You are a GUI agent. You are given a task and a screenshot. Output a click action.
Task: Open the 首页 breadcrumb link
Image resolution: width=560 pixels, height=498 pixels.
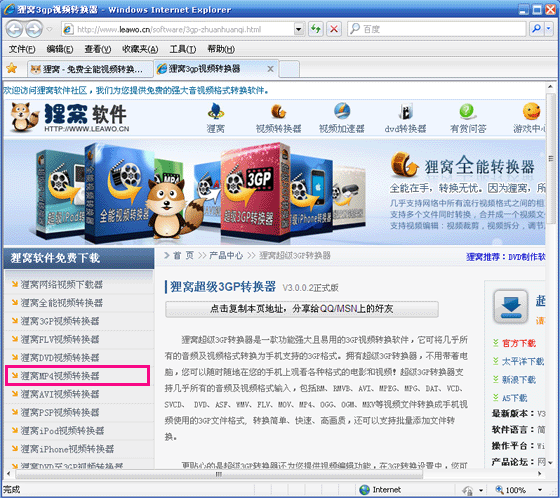click(x=183, y=255)
